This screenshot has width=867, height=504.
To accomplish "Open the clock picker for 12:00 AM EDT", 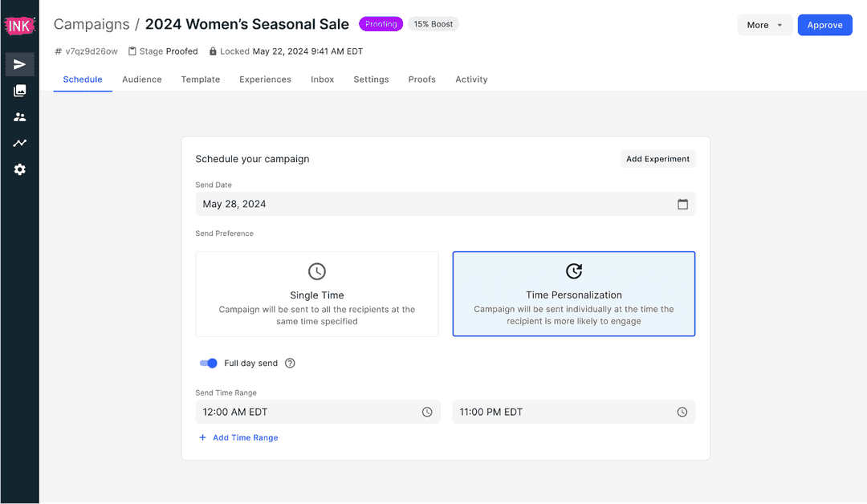I will (426, 411).
